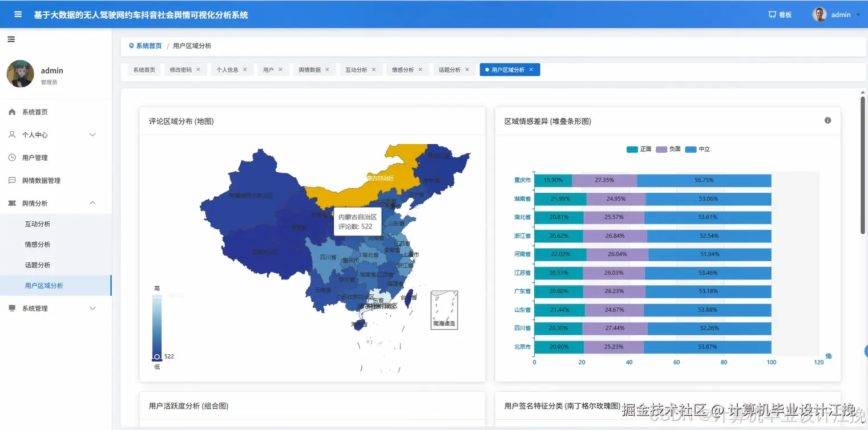Toggle the 中立 legend series

[697, 149]
